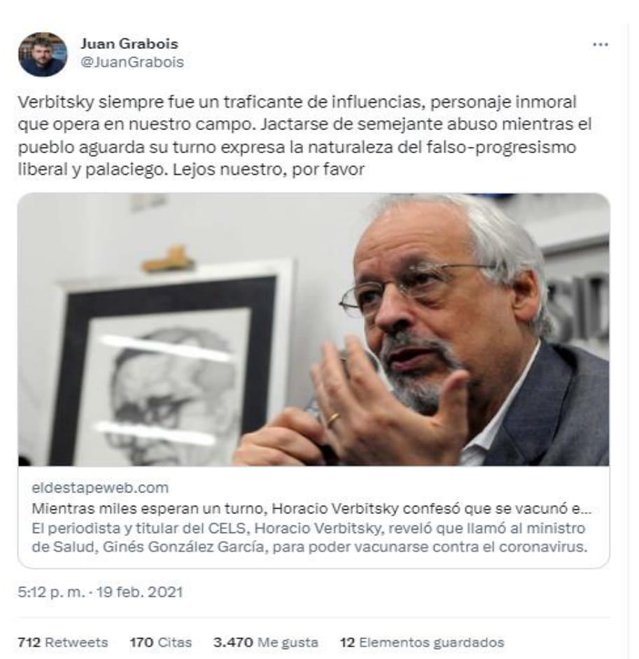Screen dimensions: 639x659
Task: Open the @JuanGrabois handle link
Action: [x=132, y=62]
